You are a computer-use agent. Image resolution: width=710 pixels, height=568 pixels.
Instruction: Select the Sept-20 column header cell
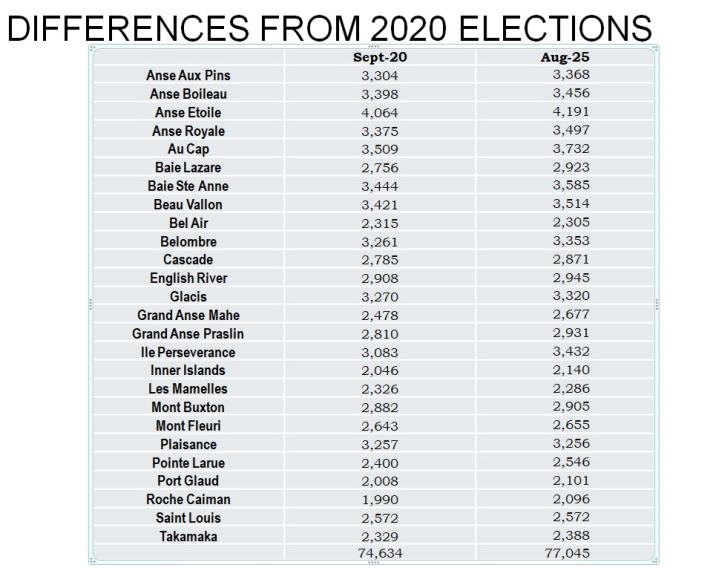[381, 57]
